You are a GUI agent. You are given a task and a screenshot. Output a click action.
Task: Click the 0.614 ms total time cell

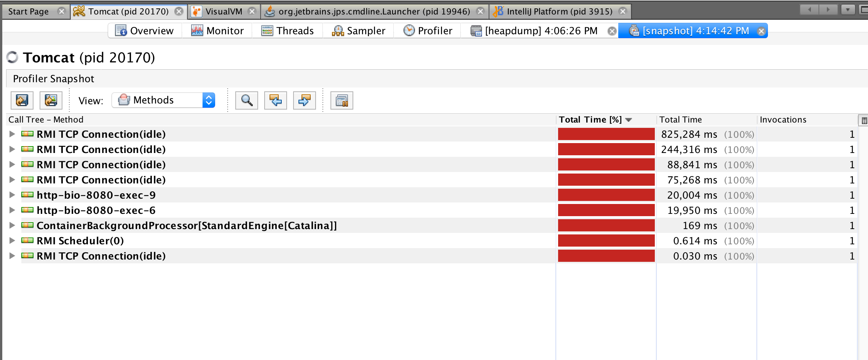point(707,241)
